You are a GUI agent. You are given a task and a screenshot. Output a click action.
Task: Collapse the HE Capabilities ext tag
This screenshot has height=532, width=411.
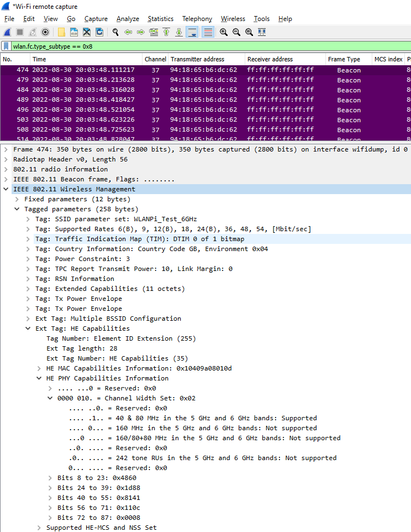[x=28, y=328]
